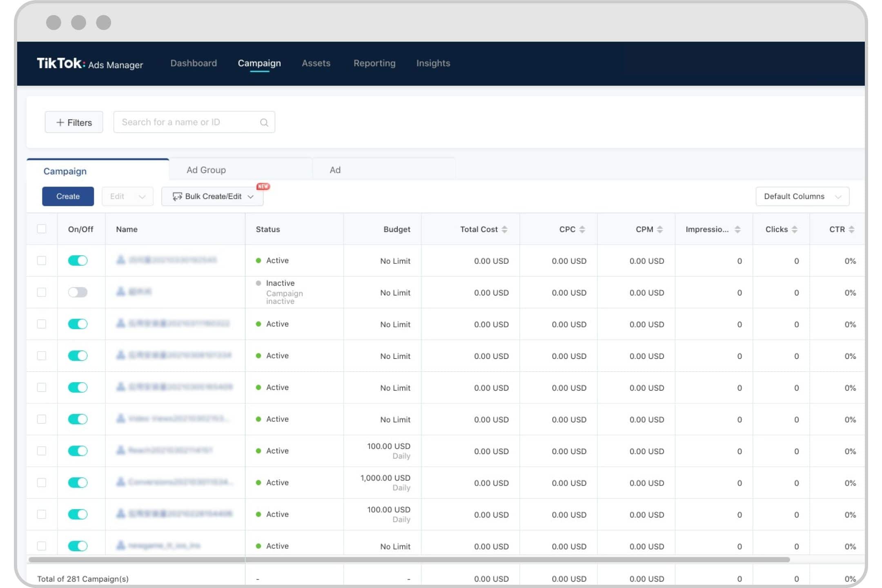Open Reporting in top navigation
882x588 pixels.
374,63
